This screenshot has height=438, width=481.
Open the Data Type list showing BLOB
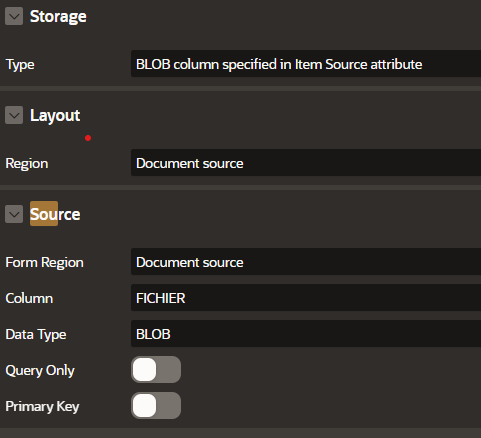tap(306, 334)
